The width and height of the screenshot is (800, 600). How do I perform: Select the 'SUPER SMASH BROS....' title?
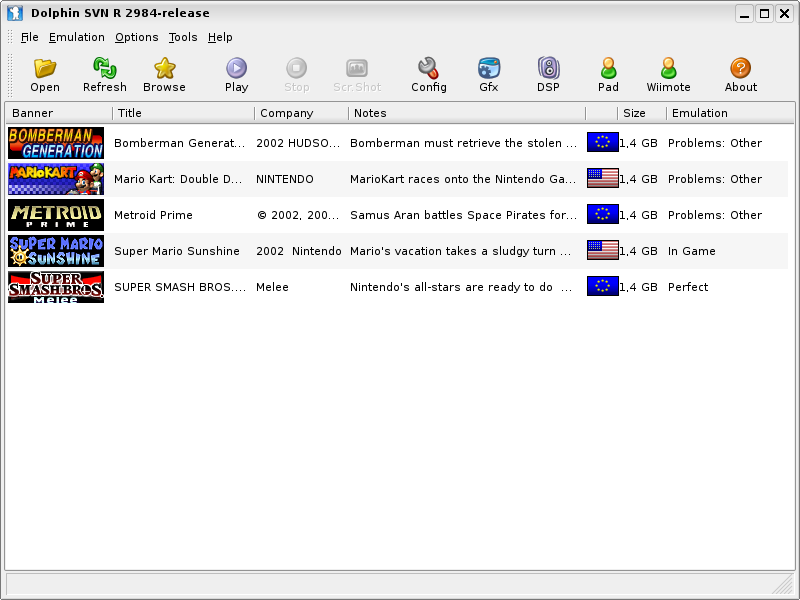[180, 287]
